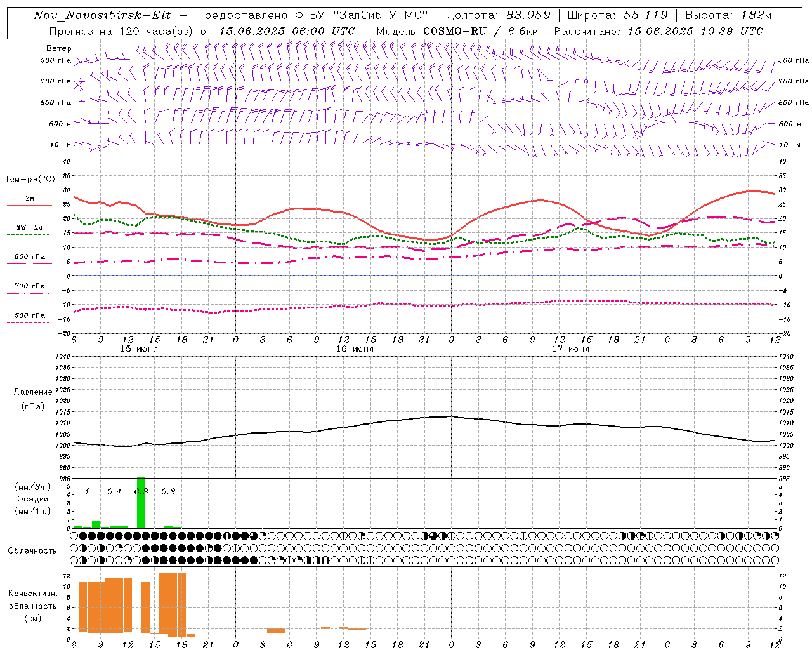Screen dimensions: 812x650
Task: Click the "(мм/1ч.)" precipitation unit label
Action: pos(32,511)
